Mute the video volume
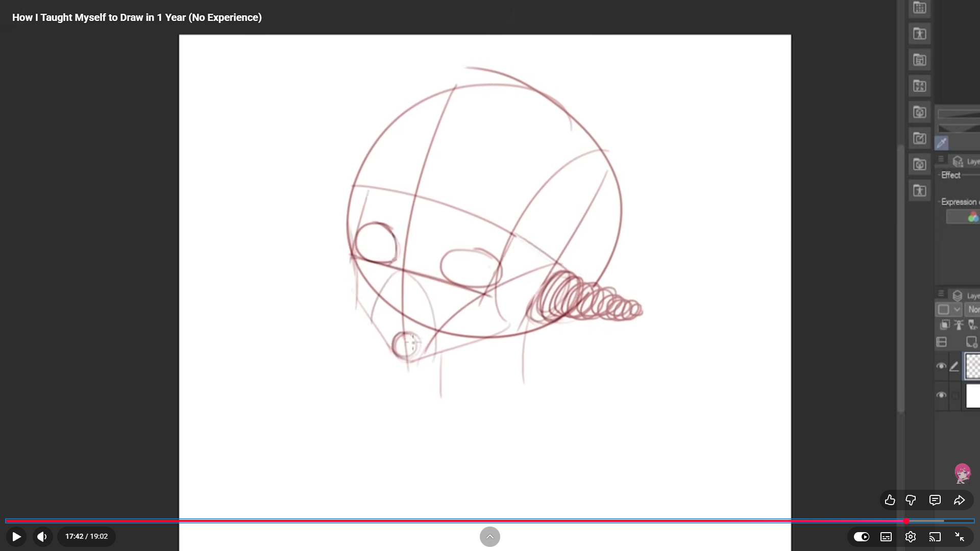Screen dimensions: 980x551 point(42,537)
